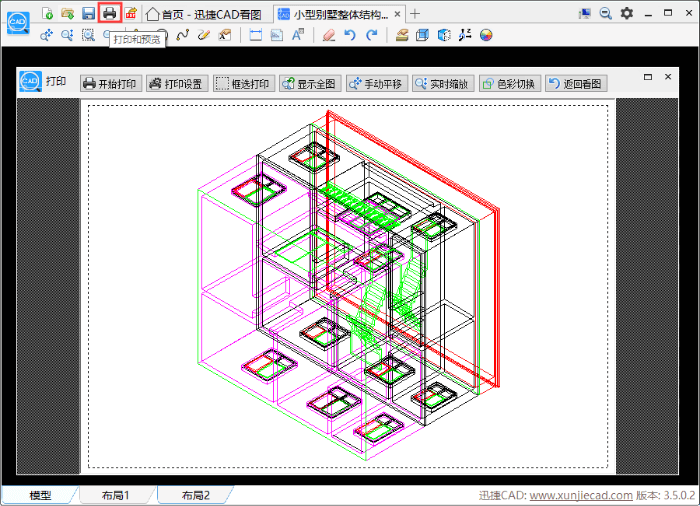This screenshot has width=700, height=506.
Task: Click the text search "A" icon
Action: 298,35
